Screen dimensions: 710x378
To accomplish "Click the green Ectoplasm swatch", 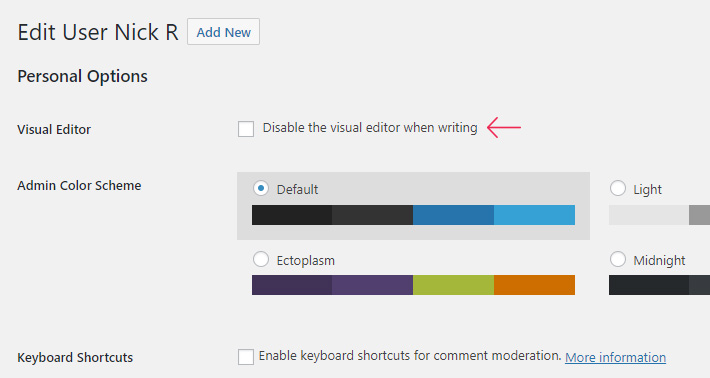I will (x=453, y=285).
